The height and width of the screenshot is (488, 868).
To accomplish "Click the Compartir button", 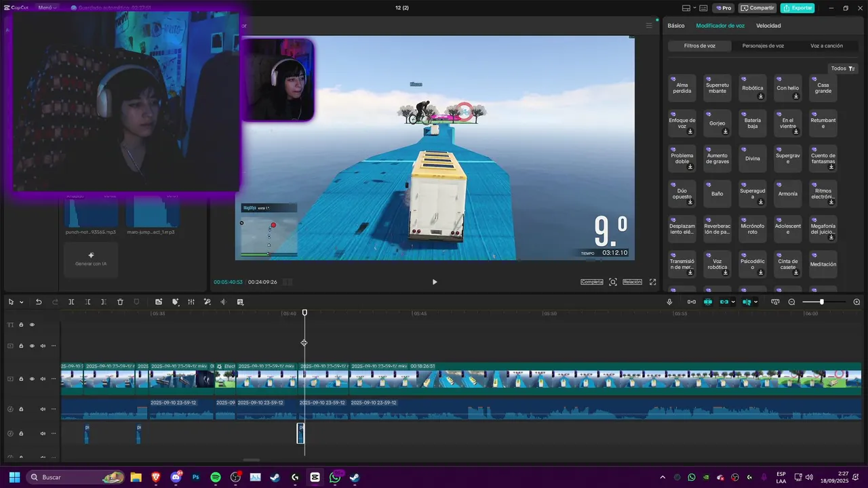I will pos(757,8).
